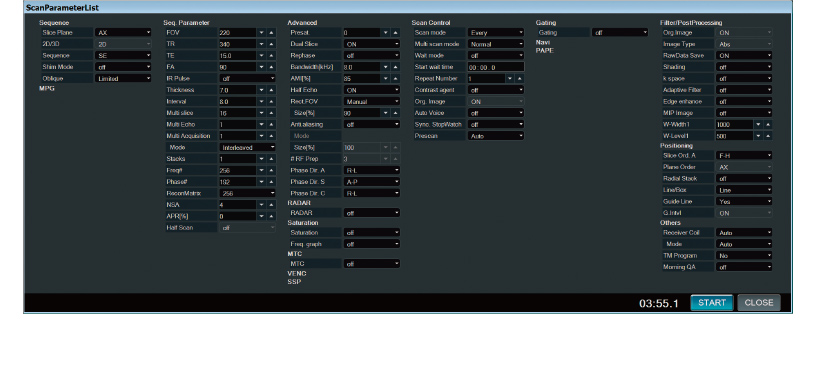Decrease W-Level1 with the down arrow

point(758,136)
